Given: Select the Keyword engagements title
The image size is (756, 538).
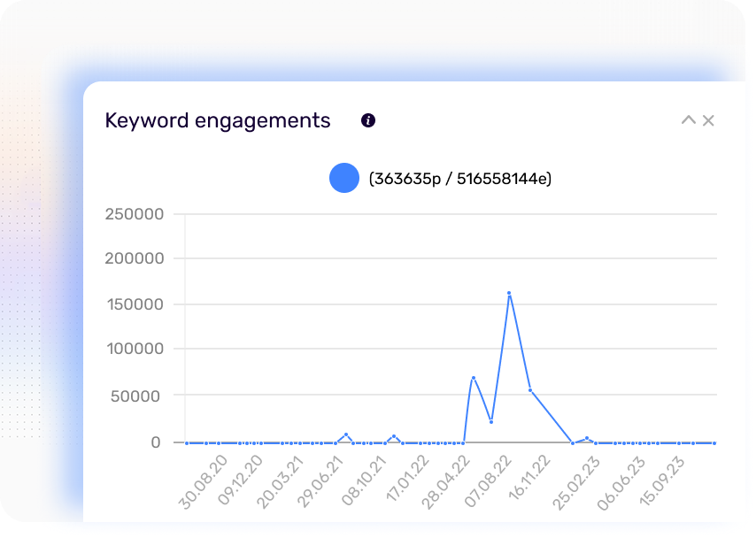Looking at the screenshot, I should point(218,120).
